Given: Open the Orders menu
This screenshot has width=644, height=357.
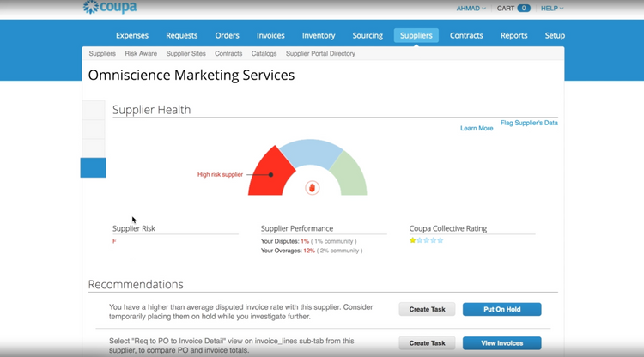Looking at the screenshot, I should click(227, 36).
